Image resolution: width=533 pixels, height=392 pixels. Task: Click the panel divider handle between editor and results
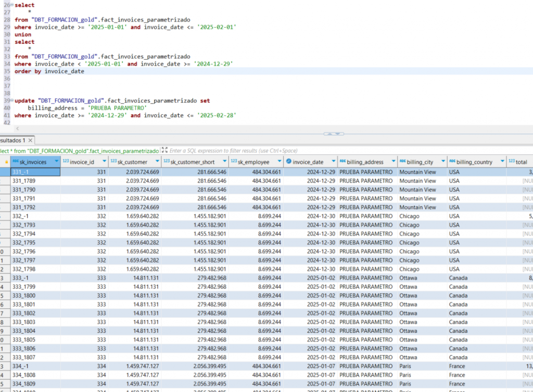(333, 134)
